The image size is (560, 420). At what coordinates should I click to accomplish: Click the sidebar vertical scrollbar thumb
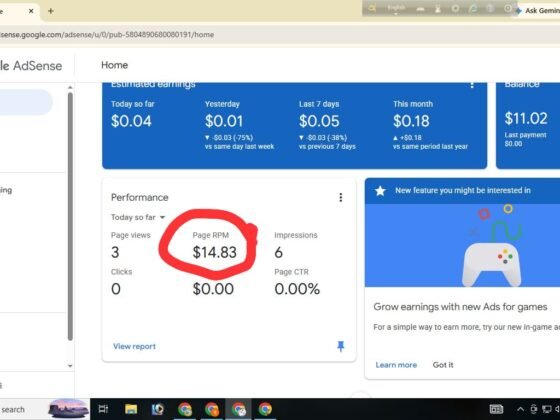pos(70,216)
